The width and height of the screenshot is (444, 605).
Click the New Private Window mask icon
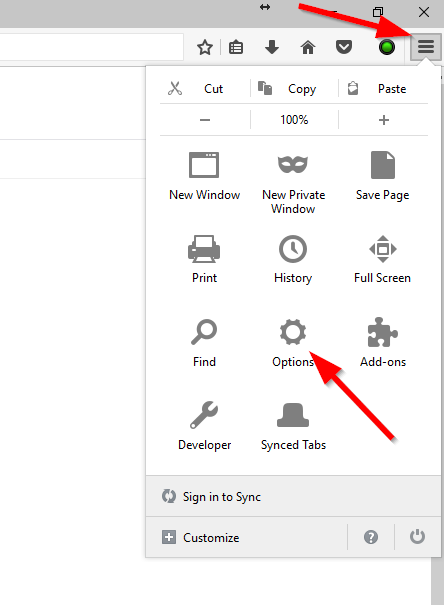[293, 165]
